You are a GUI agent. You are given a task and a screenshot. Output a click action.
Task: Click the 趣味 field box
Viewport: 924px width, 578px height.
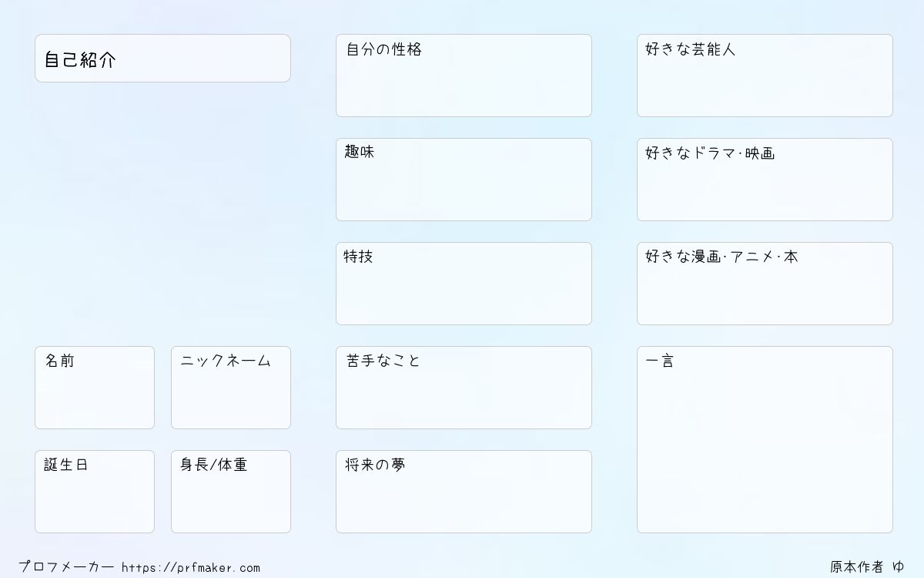point(464,180)
